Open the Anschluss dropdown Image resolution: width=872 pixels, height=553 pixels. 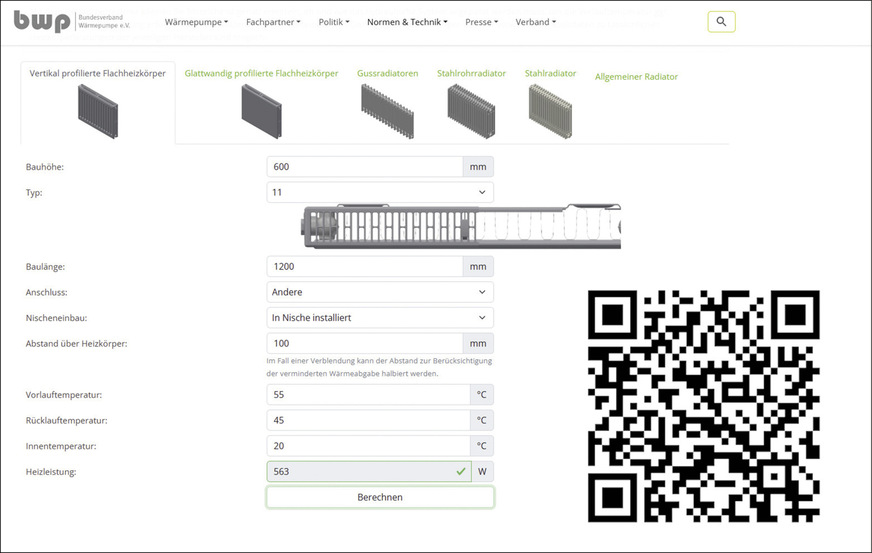[x=379, y=292]
